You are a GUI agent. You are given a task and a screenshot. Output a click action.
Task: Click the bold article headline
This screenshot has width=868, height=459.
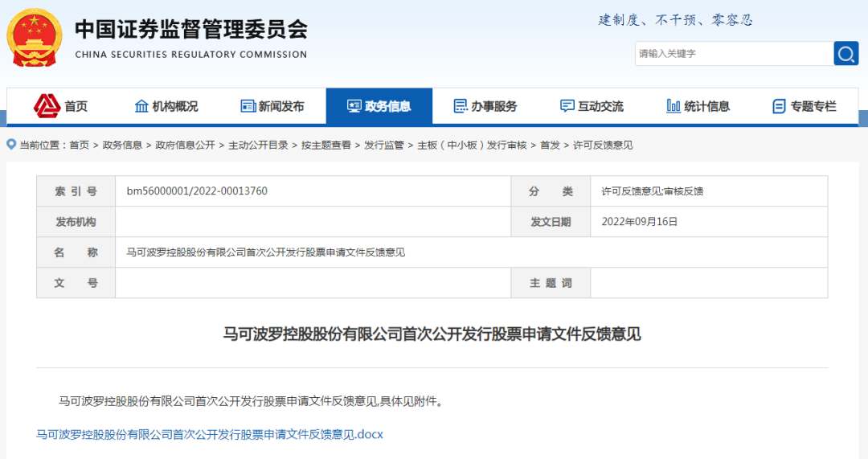tap(432, 334)
